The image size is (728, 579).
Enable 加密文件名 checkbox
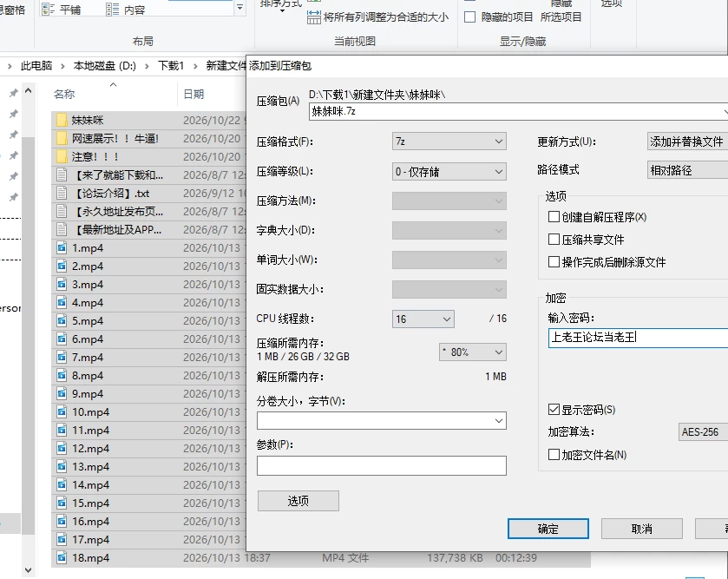point(554,454)
